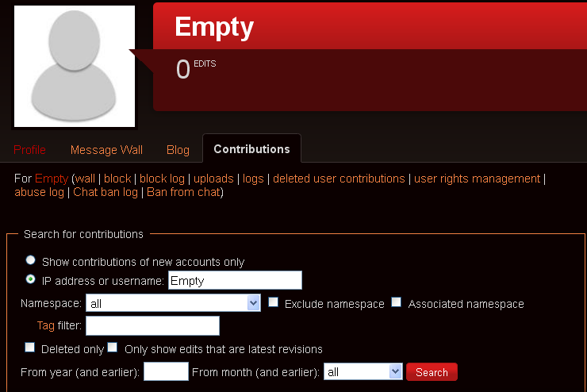Click the default user avatar image
This screenshot has width=587, height=392.
point(75,67)
